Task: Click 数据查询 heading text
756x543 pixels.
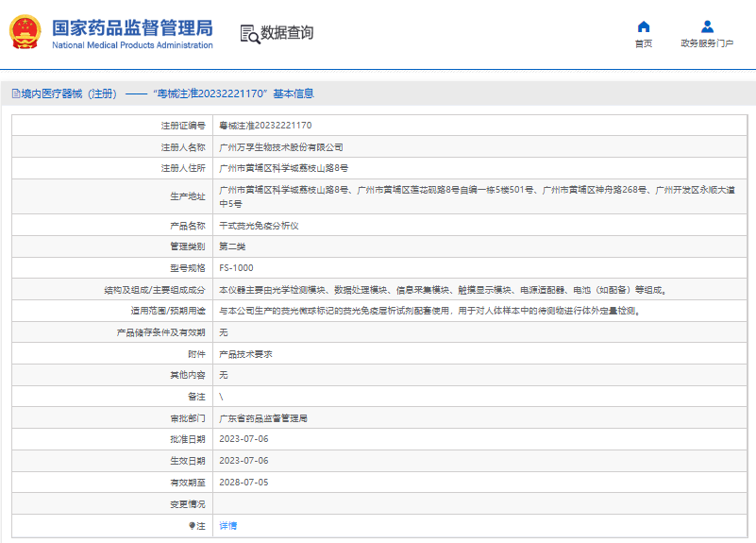Action: (x=287, y=33)
